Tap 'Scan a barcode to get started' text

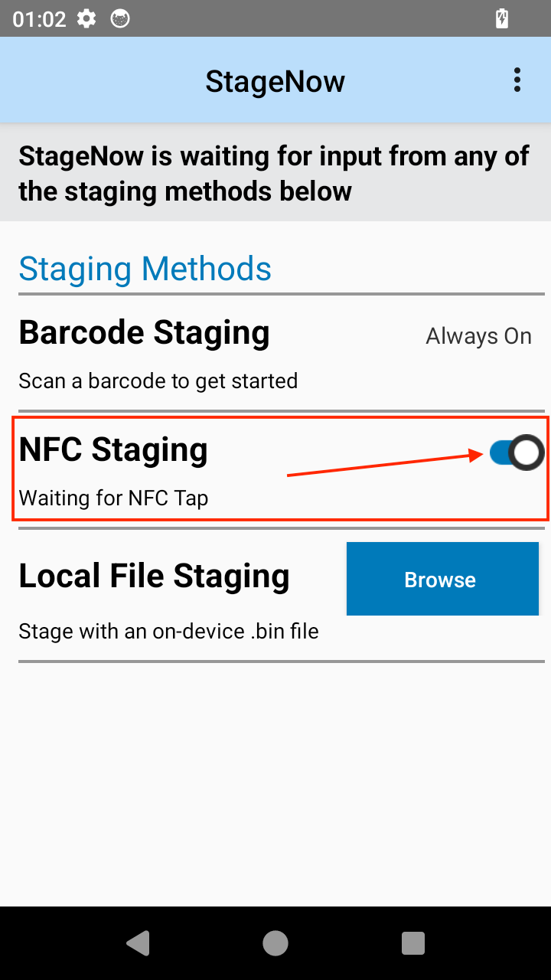[x=158, y=381]
